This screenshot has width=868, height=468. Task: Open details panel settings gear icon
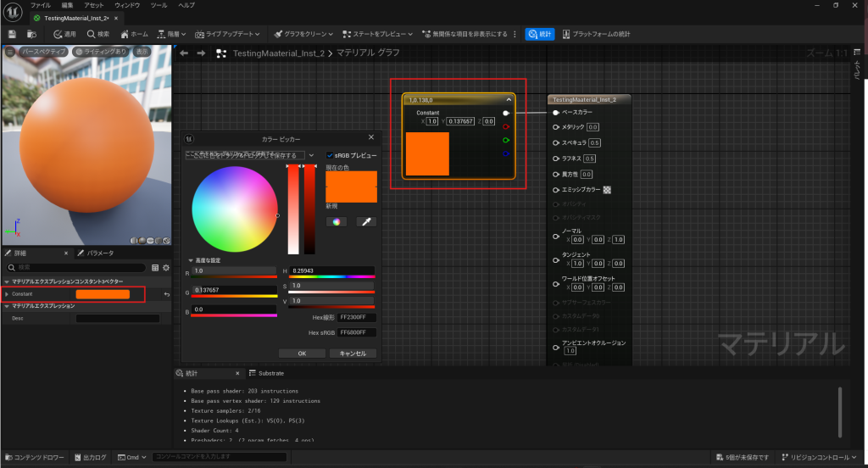[x=166, y=267]
